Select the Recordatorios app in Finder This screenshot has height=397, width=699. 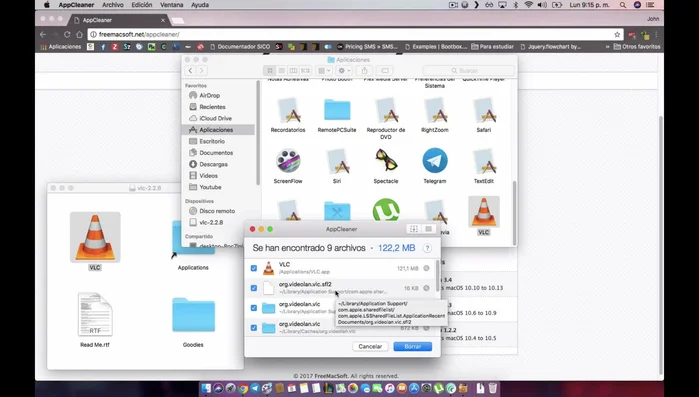pyautogui.click(x=288, y=110)
